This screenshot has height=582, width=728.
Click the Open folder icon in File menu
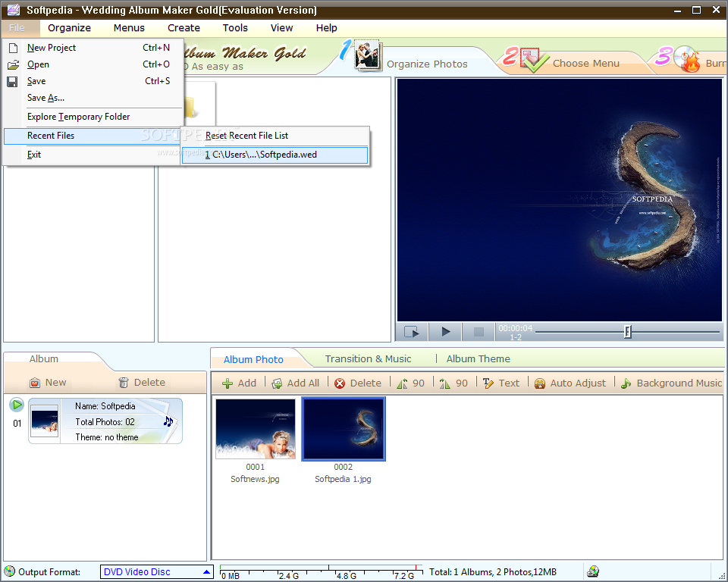pyautogui.click(x=13, y=64)
